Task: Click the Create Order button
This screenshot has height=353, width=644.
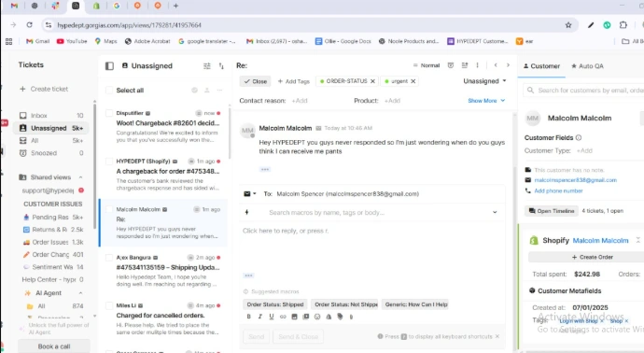Action: click(x=592, y=257)
